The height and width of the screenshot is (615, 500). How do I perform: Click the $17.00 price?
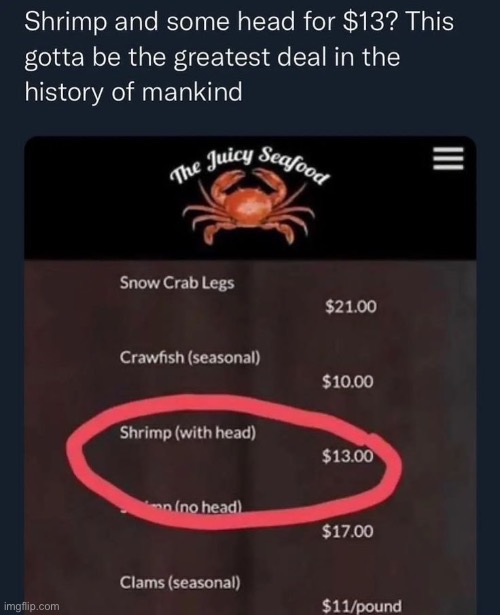tap(348, 531)
